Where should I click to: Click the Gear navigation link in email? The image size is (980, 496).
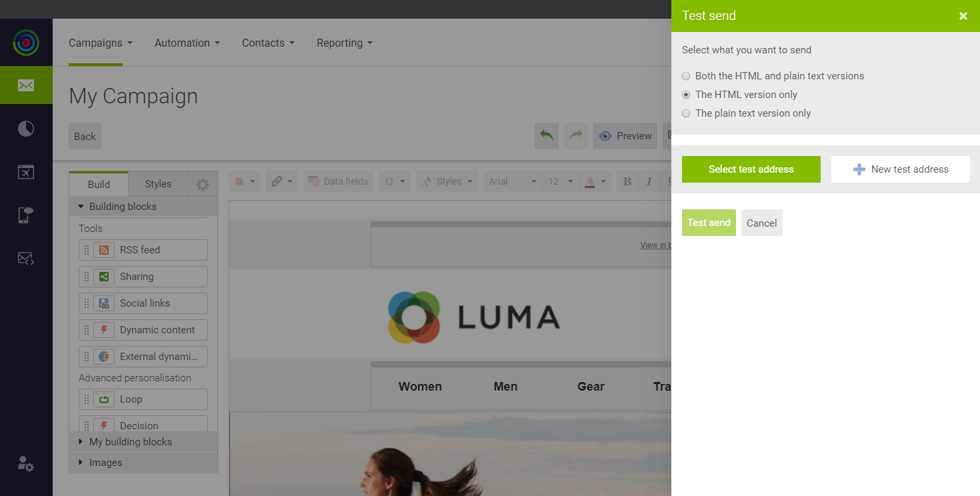pyautogui.click(x=591, y=387)
